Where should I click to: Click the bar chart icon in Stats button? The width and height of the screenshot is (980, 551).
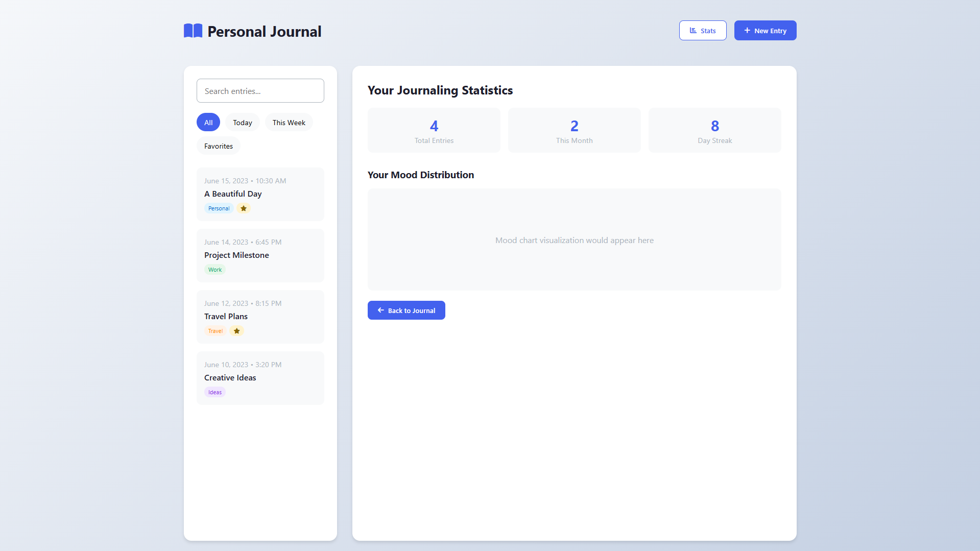[693, 31]
